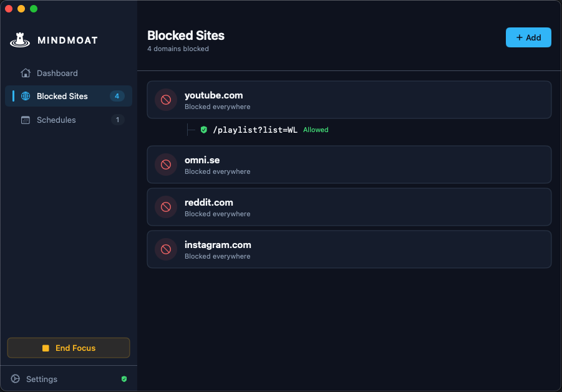Viewport: 562px width, 392px height.
Task: Click the red block icon for youtube.com
Action: click(165, 100)
